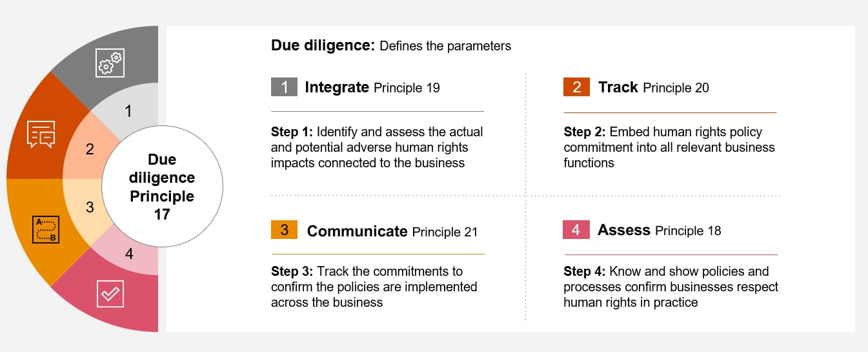Open the Integrate Principle 19 heading
The image size is (868, 352).
[372, 87]
